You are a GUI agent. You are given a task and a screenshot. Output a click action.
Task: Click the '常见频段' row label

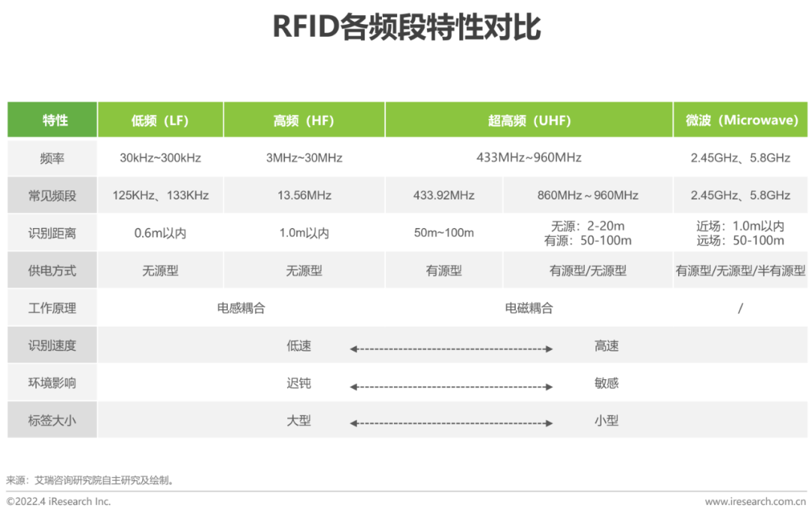point(53,196)
